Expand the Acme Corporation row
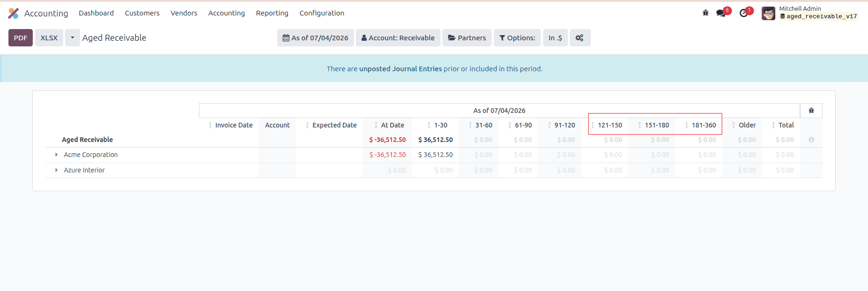 click(56, 155)
